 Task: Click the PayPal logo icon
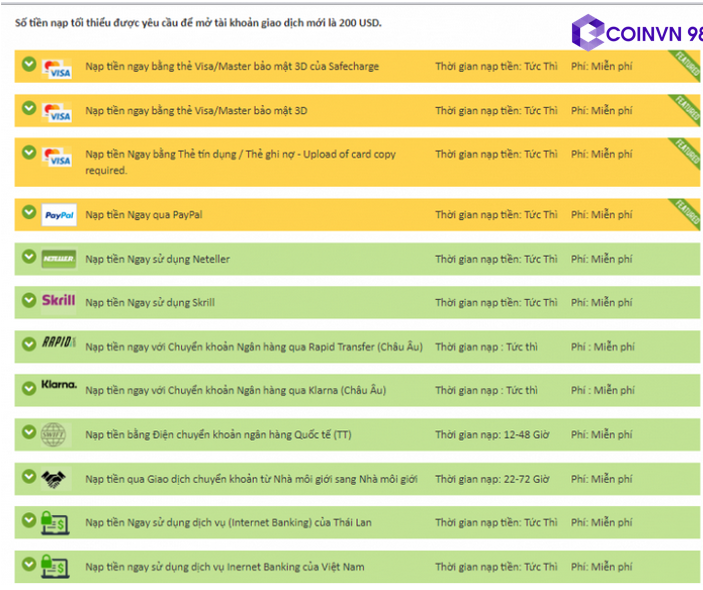pos(59,215)
